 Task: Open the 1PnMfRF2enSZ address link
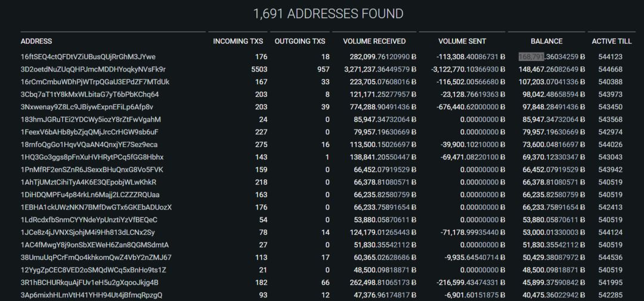[x=92, y=170]
